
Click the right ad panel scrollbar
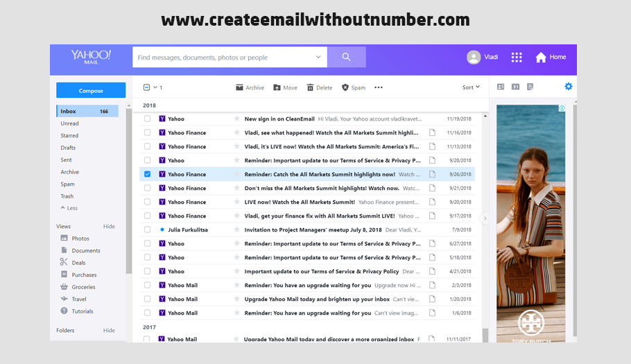click(575, 219)
